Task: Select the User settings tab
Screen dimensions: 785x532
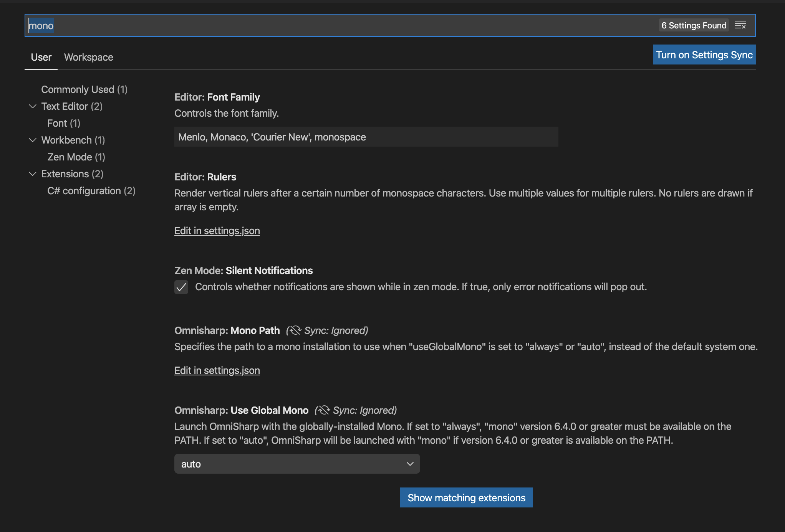Action: point(41,57)
